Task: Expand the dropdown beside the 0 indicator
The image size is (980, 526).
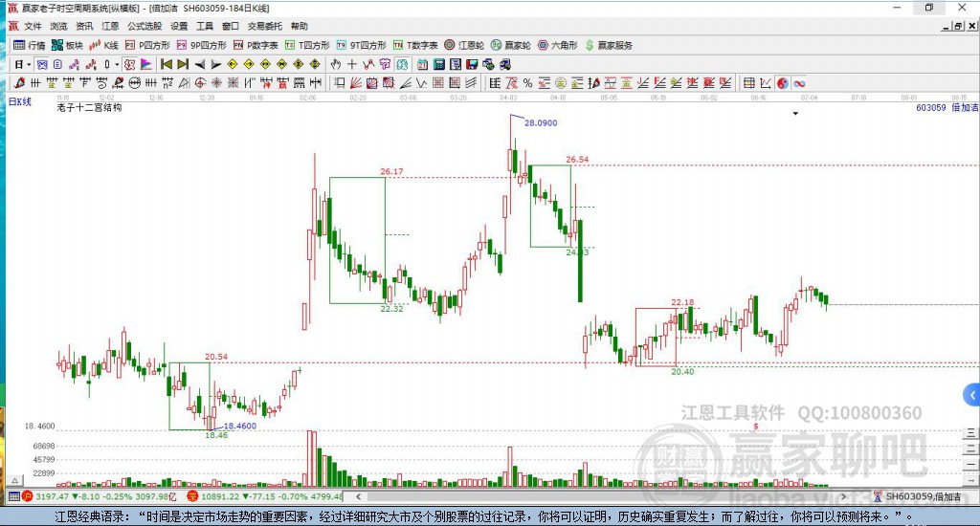Action: pos(117,64)
